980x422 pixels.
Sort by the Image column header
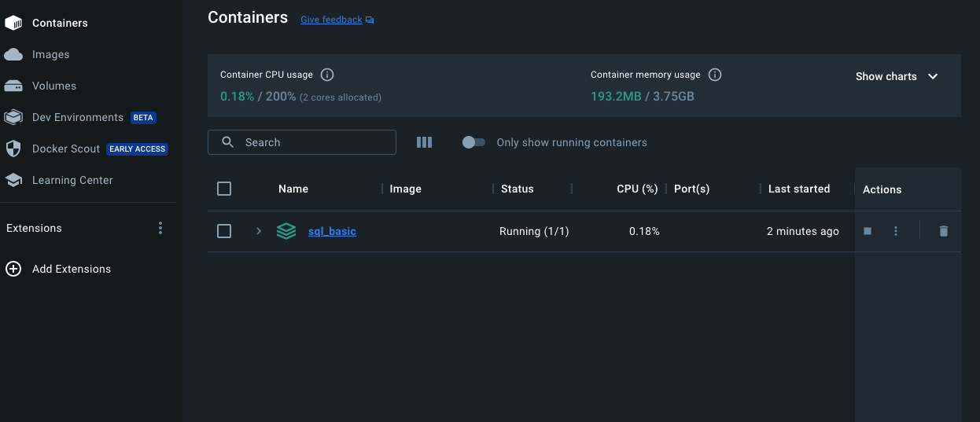[406, 189]
